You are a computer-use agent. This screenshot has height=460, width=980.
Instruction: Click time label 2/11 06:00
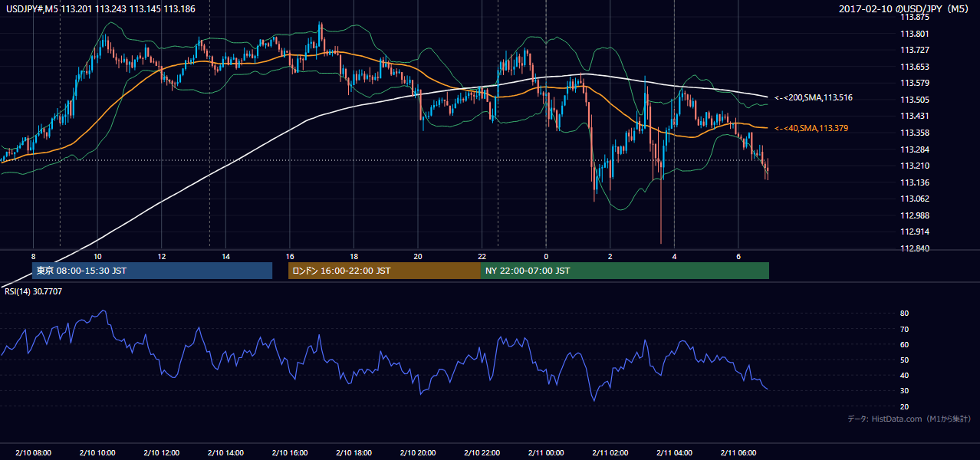pyautogui.click(x=738, y=453)
